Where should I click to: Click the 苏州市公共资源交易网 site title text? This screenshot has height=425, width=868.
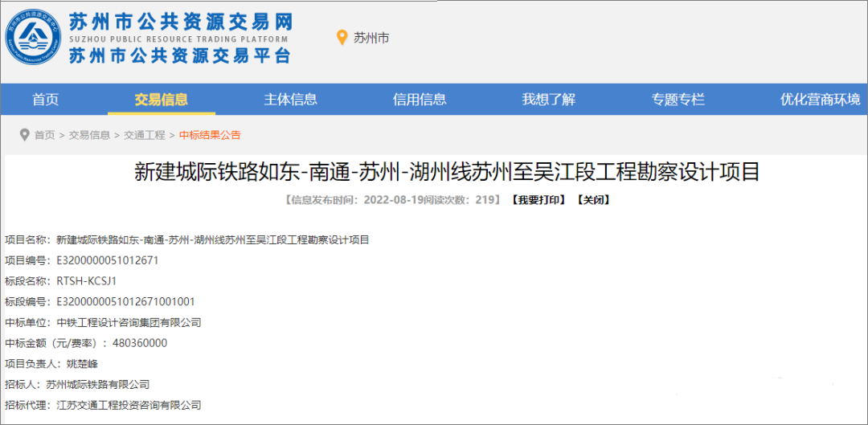[180, 21]
